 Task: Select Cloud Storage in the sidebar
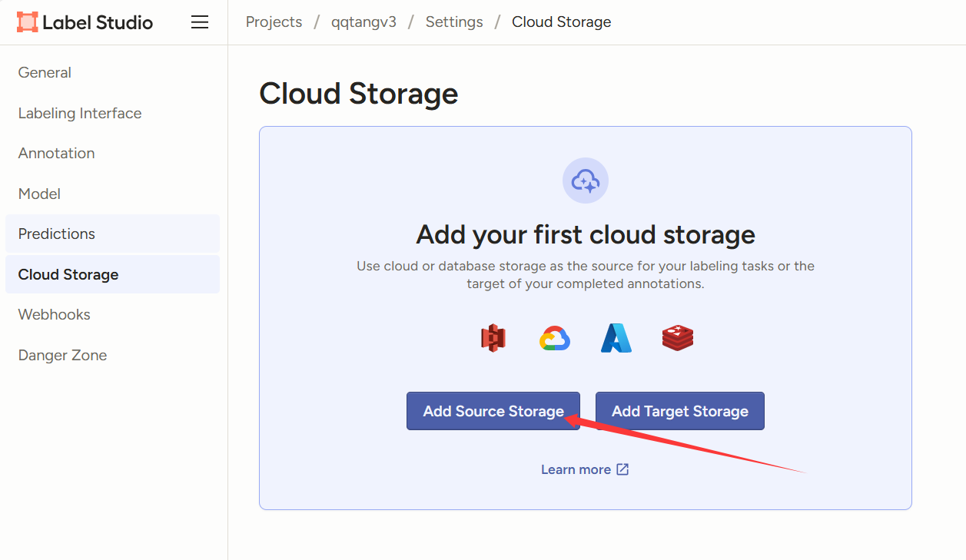tap(68, 274)
